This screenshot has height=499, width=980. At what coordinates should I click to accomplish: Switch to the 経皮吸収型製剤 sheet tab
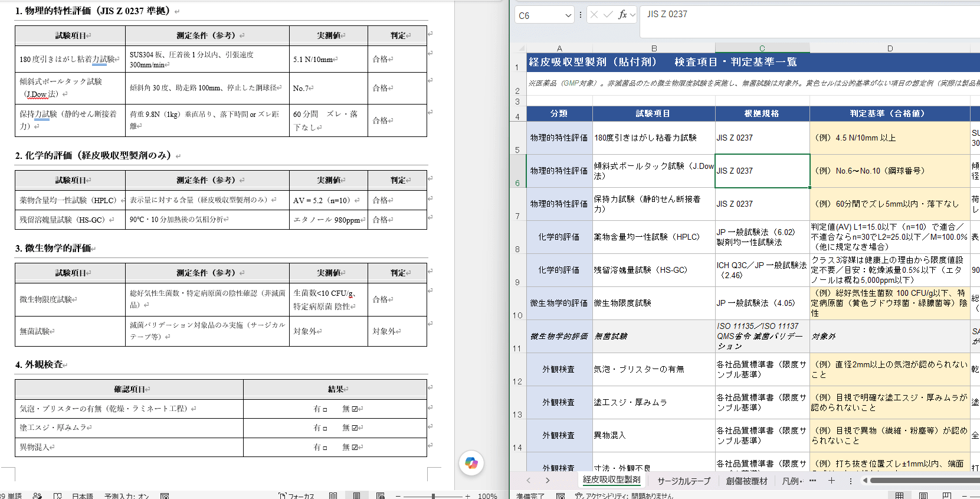(x=611, y=480)
